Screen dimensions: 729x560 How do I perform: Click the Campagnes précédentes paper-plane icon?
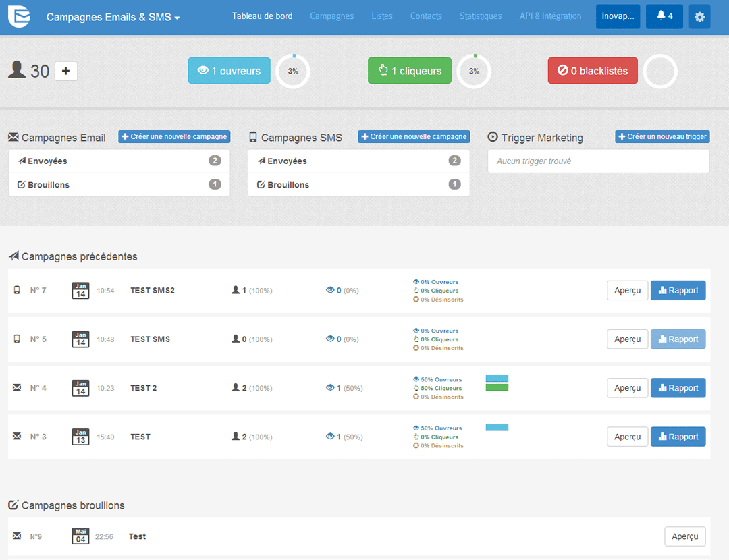coord(14,256)
